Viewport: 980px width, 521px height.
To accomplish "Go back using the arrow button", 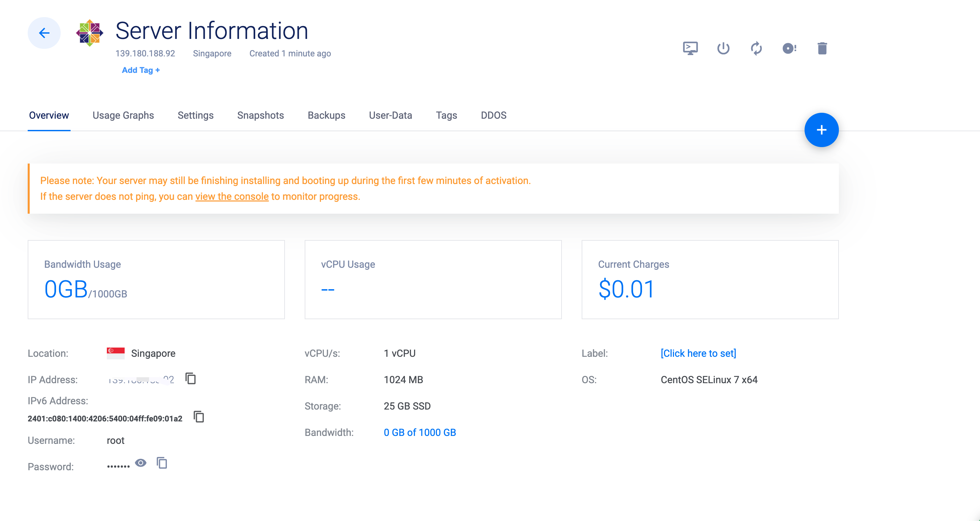I will [44, 33].
